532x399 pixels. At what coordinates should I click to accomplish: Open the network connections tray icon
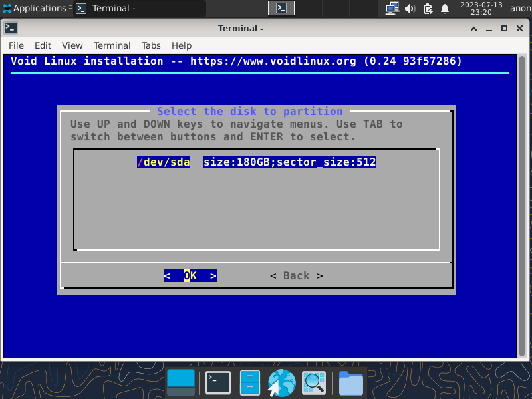coord(392,9)
